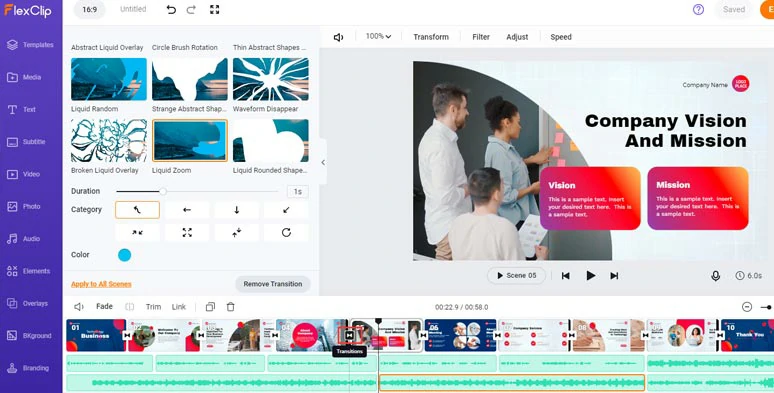Viewport: 774px width, 393px height.
Task: Click Fade in the timeline toolbar
Action: pos(104,307)
